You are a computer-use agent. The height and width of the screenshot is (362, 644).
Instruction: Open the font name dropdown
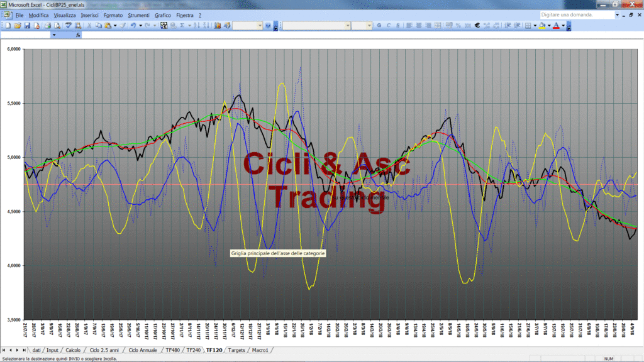[x=348, y=25]
